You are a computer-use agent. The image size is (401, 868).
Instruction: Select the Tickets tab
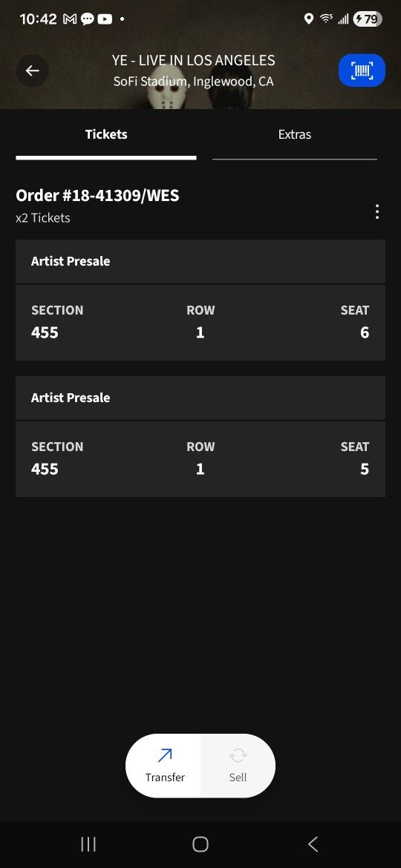[106, 134]
